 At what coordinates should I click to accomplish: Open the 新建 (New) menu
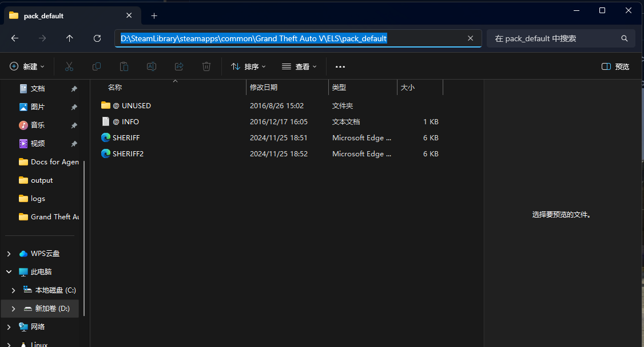(27, 66)
